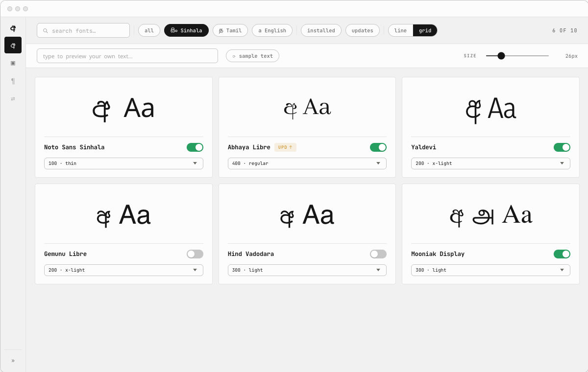Open the fonts library sidebar icon
Screen dimensions: 588x372
tap(13, 45)
